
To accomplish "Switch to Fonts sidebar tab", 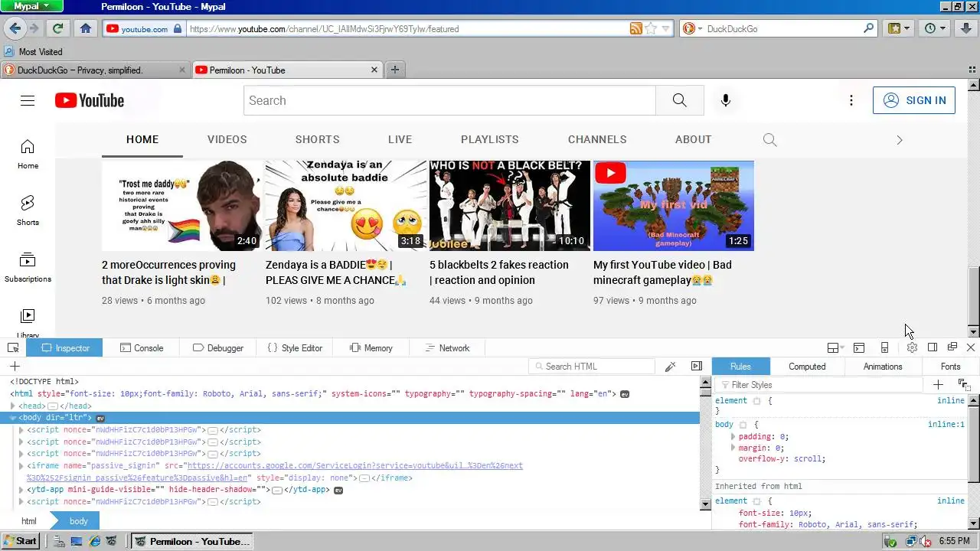I will pyautogui.click(x=950, y=367).
